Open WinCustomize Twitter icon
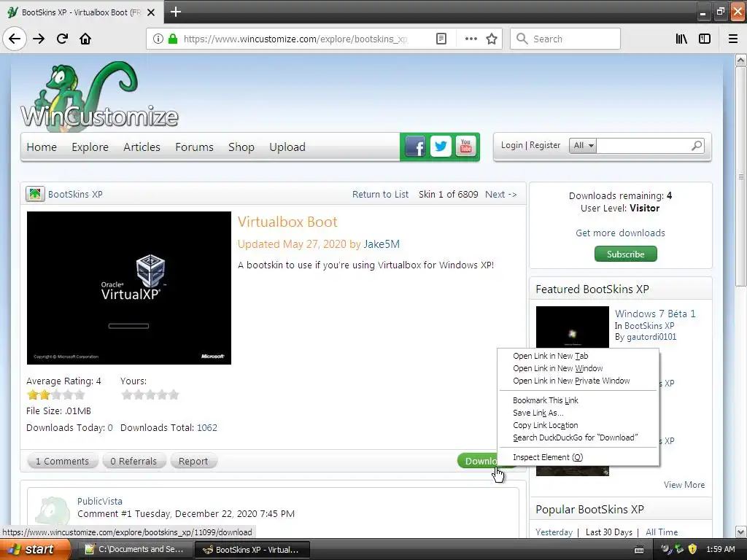 pos(441,147)
